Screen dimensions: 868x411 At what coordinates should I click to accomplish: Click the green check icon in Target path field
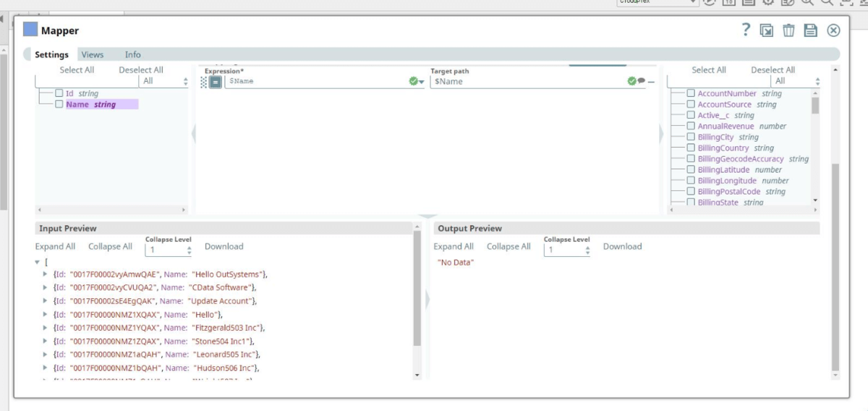click(631, 81)
